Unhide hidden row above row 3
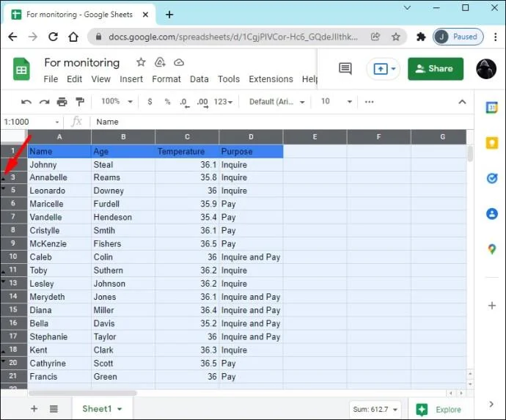This screenshot has width=506, height=420. click(x=3, y=178)
